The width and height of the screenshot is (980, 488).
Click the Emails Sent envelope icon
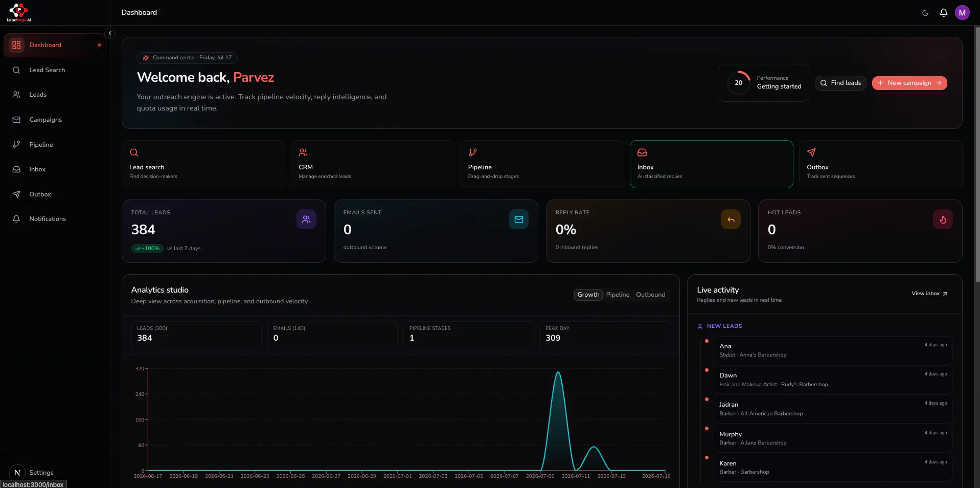pyautogui.click(x=519, y=219)
